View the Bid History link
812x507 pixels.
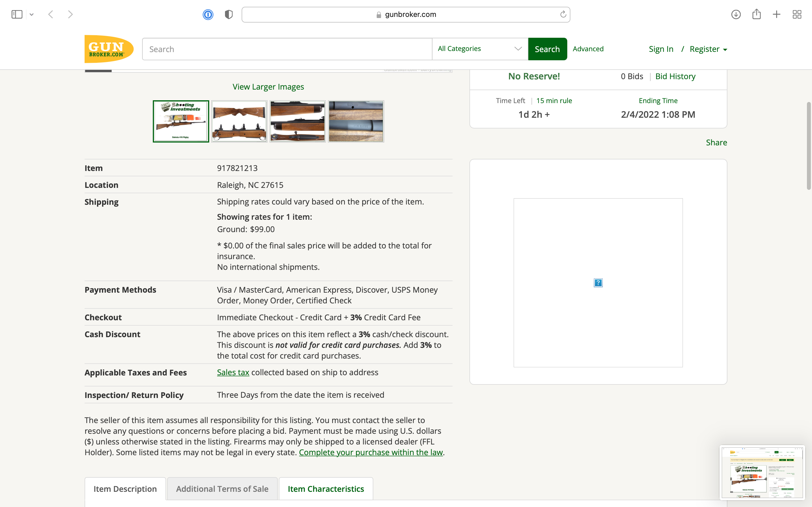pyautogui.click(x=675, y=76)
